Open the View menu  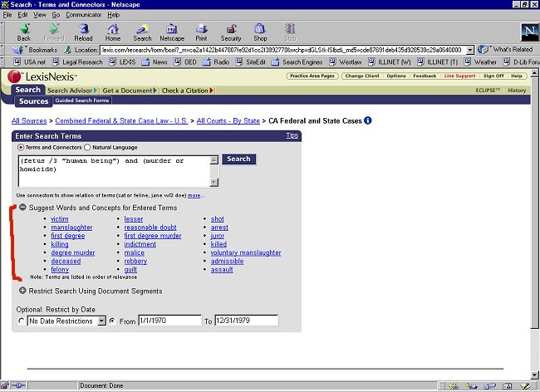coord(40,15)
